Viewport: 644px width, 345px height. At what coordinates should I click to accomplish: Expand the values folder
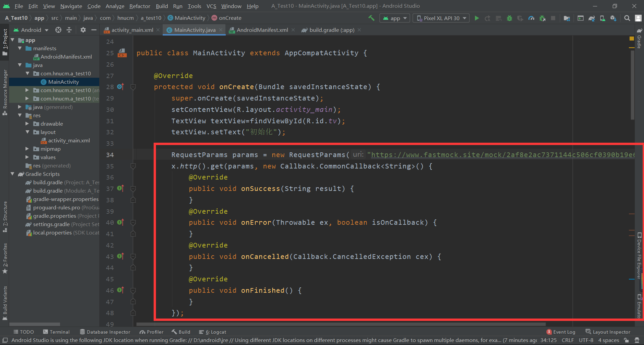click(x=27, y=157)
